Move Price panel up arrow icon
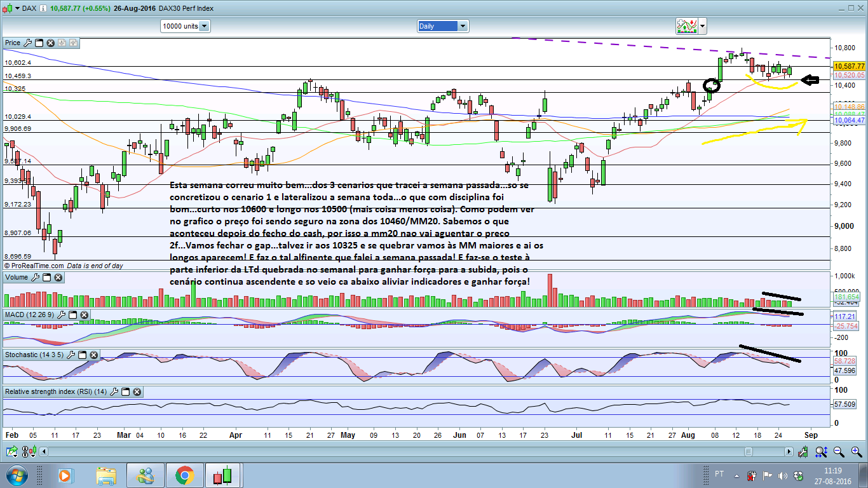The width and height of the screenshot is (868, 488). coord(73,43)
